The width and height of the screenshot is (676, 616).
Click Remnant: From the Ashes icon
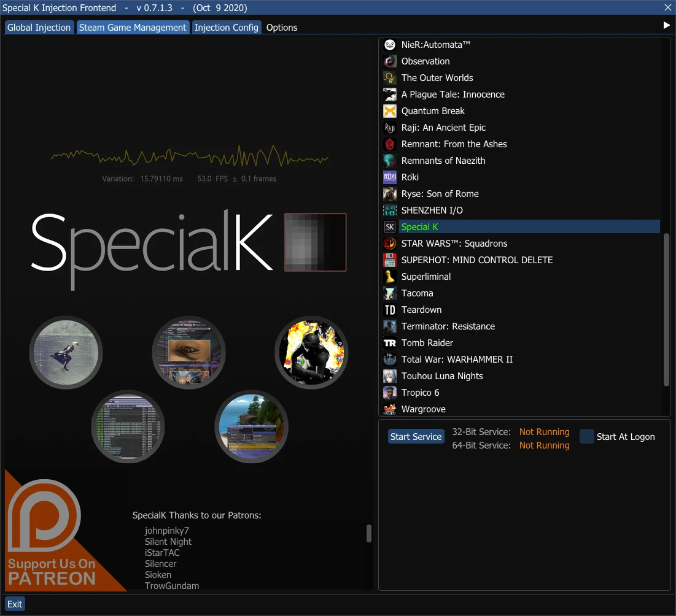click(390, 144)
